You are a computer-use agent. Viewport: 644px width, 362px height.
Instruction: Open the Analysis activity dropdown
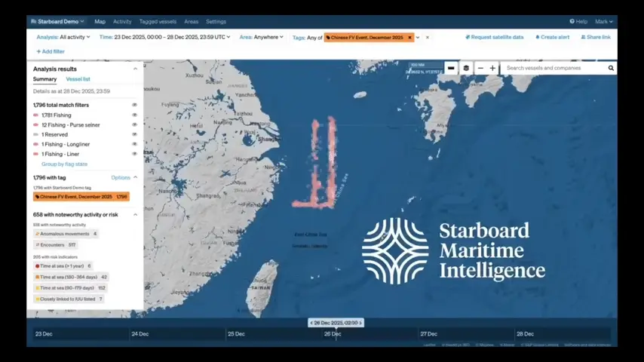(x=63, y=37)
